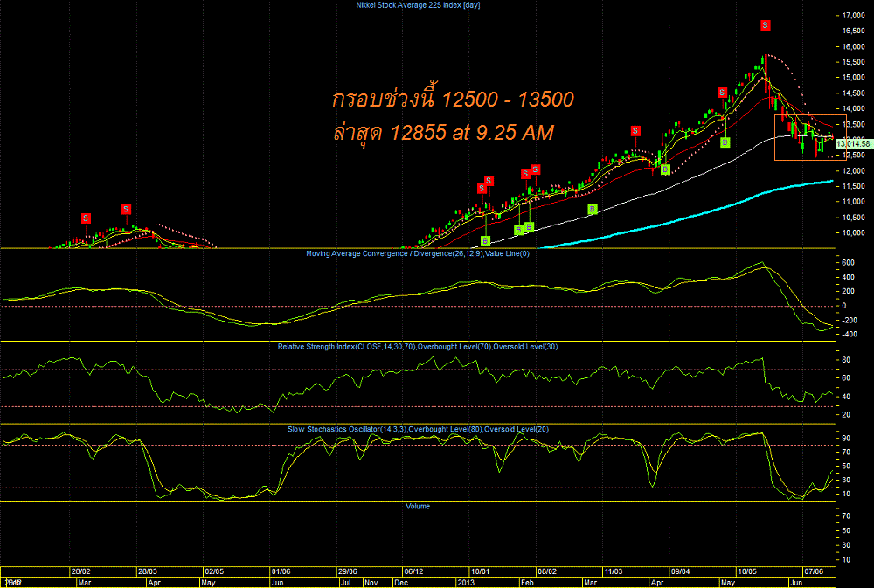Click the Jul month label on the time axis
This screenshot has width=874, height=588.
click(345, 583)
